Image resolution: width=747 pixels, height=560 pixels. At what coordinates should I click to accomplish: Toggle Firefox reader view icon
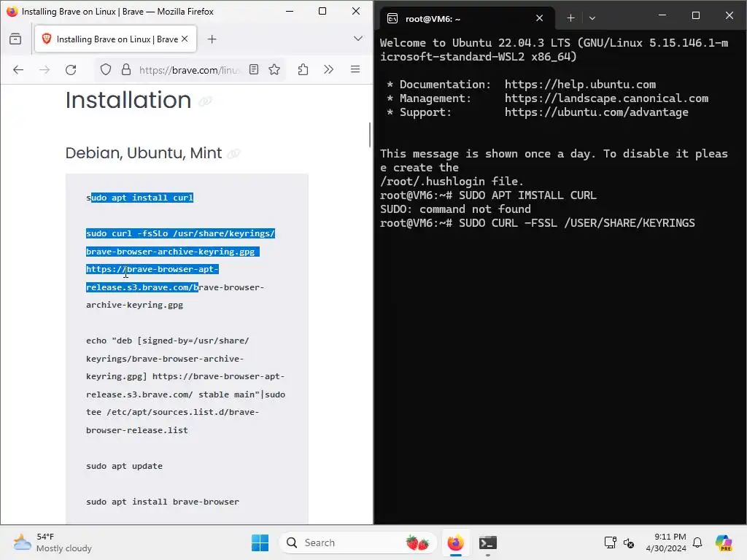coord(254,69)
